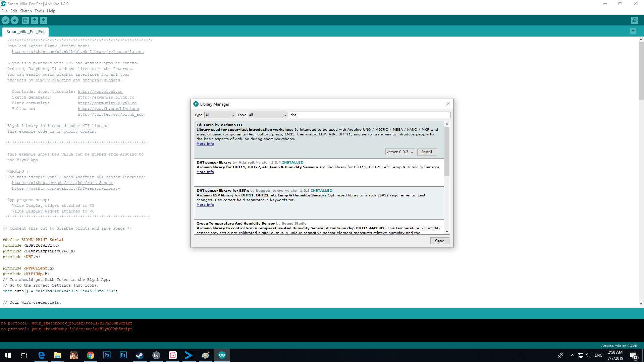This screenshot has height=362, width=644.
Task: Select the Smart_Villa_For_Pet tab
Action: pos(25,32)
